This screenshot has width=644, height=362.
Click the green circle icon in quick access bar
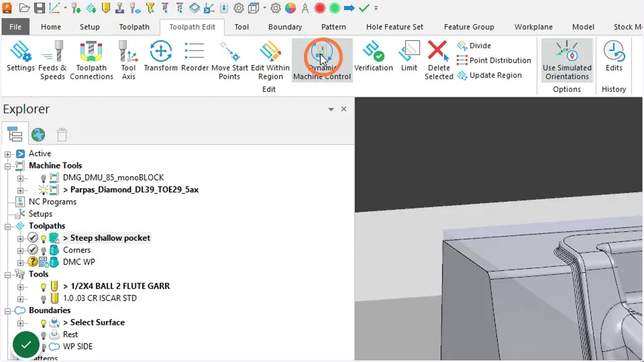point(335,8)
